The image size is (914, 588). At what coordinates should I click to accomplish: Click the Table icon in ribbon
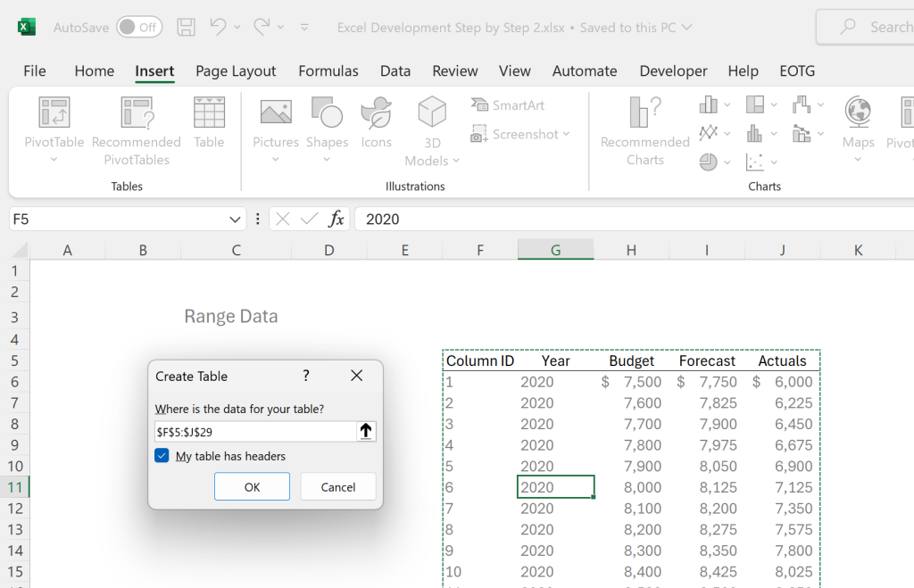209,112
